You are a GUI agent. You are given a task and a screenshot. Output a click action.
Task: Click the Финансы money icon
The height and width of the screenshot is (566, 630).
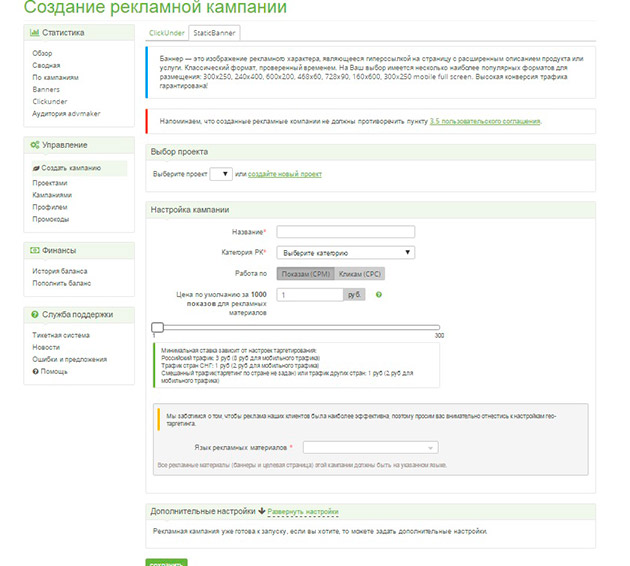click(35, 250)
